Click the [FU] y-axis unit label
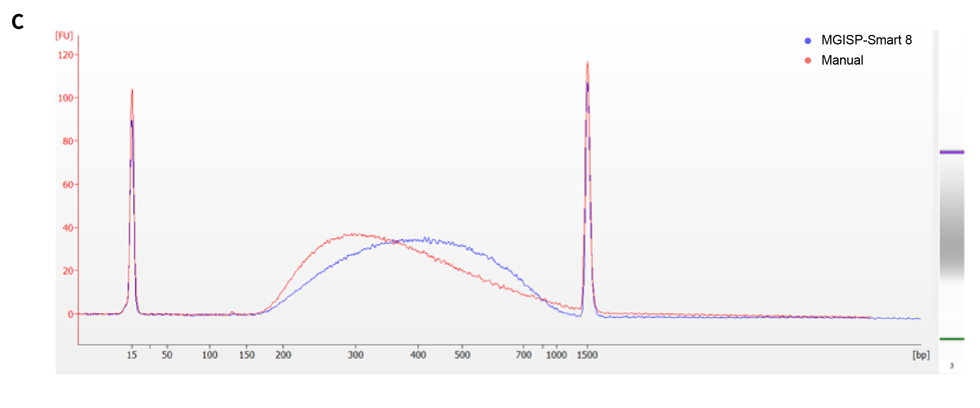The width and height of the screenshot is (980, 408). [x=64, y=36]
